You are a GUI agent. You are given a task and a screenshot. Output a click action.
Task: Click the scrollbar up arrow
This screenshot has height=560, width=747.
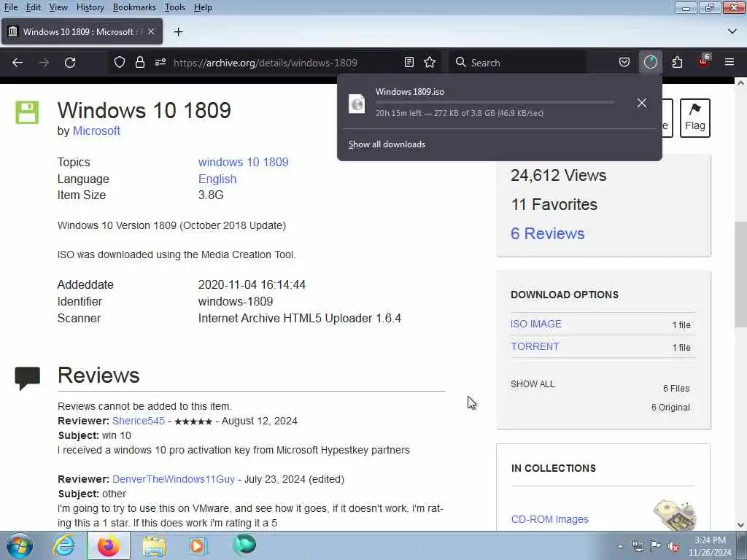pyautogui.click(x=740, y=83)
